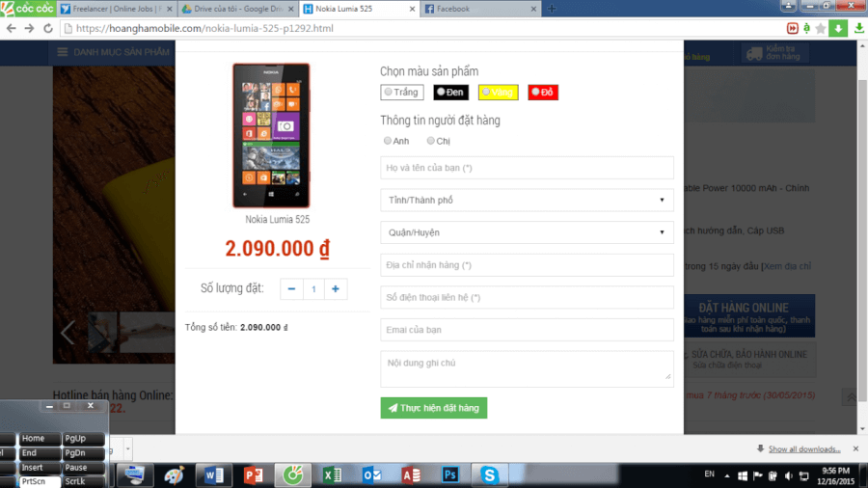
Task: Choose the Chị title radio button
Action: coord(431,141)
